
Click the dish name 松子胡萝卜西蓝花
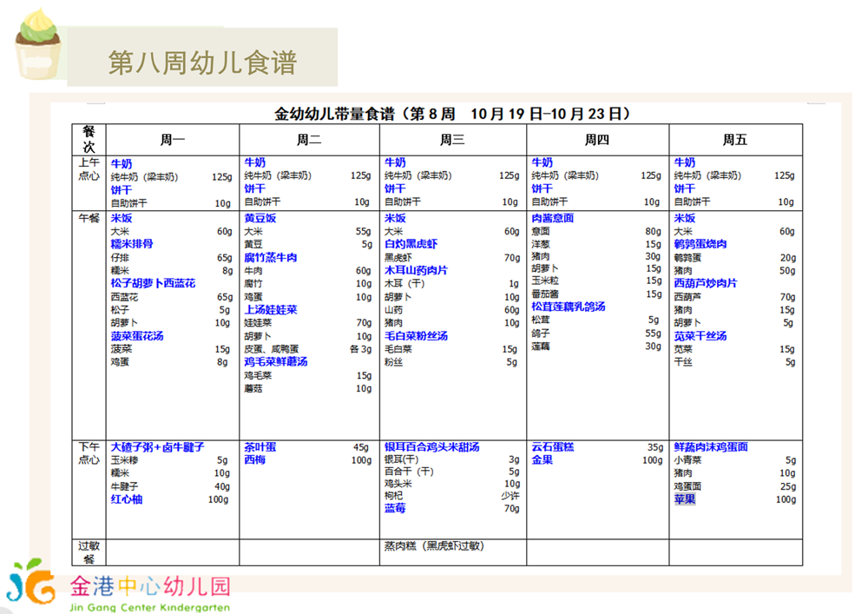click(153, 283)
